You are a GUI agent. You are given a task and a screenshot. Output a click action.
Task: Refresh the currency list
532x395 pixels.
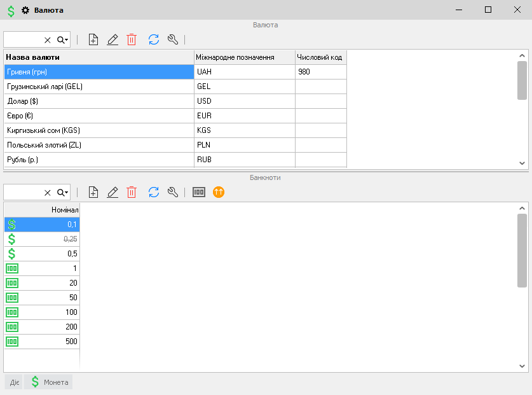(153, 39)
